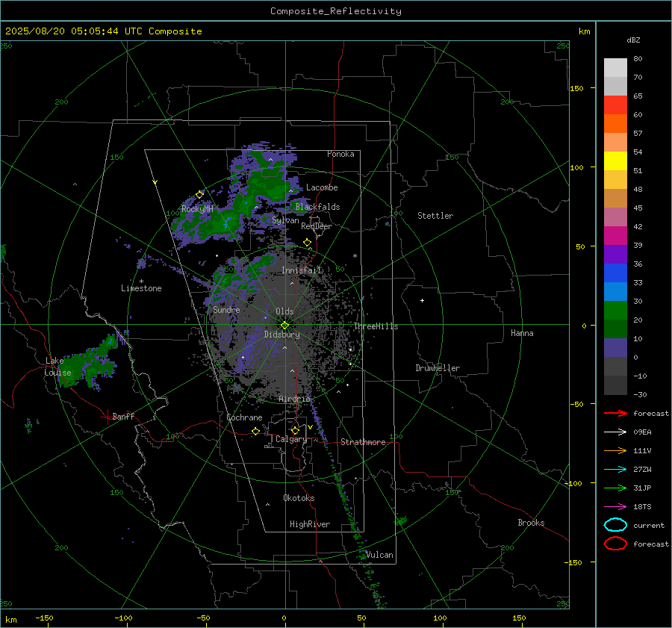Click the Brooks city label
Viewport: 672px width, 628px height.
coord(531,523)
